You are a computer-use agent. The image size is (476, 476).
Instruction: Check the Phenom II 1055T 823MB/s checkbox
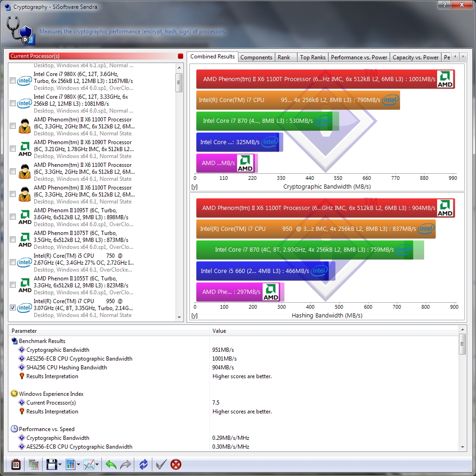point(13,285)
